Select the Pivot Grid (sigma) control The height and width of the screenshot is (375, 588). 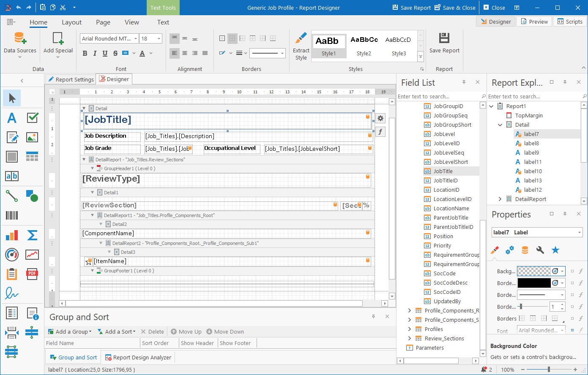(x=33, y=235)
